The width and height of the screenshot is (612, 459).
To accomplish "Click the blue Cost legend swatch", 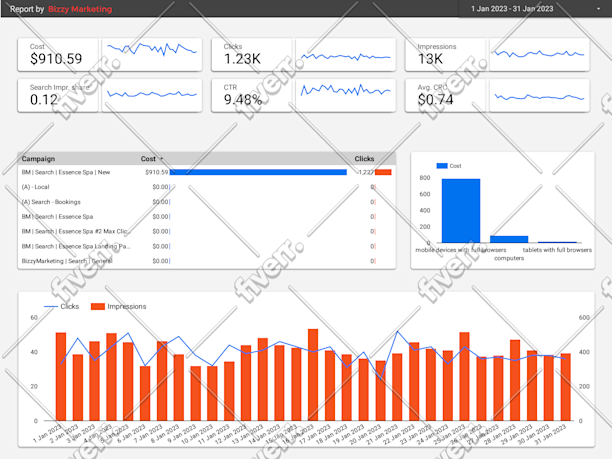I will point(442,166).
